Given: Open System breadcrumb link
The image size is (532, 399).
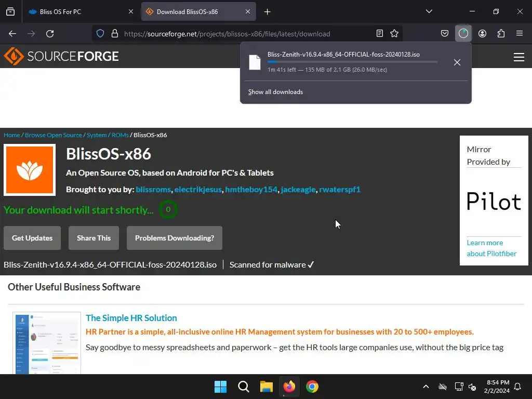Looking at the screenshot, I should coord(97,135).
